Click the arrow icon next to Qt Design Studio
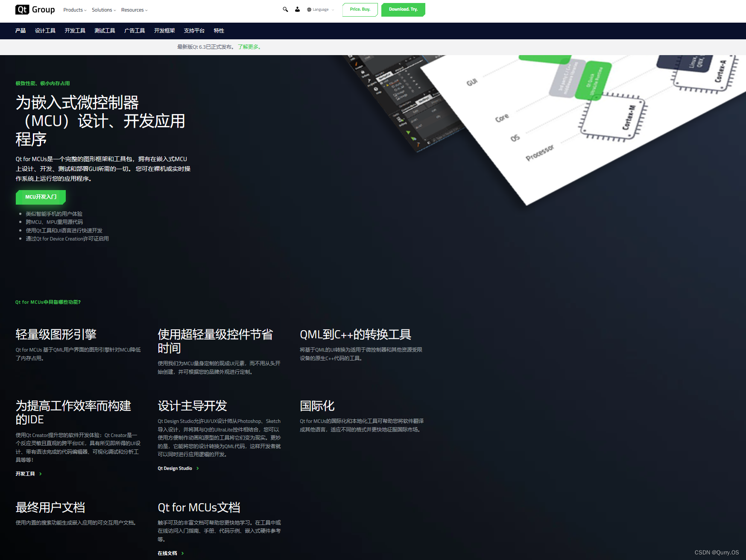 (198, 469)
